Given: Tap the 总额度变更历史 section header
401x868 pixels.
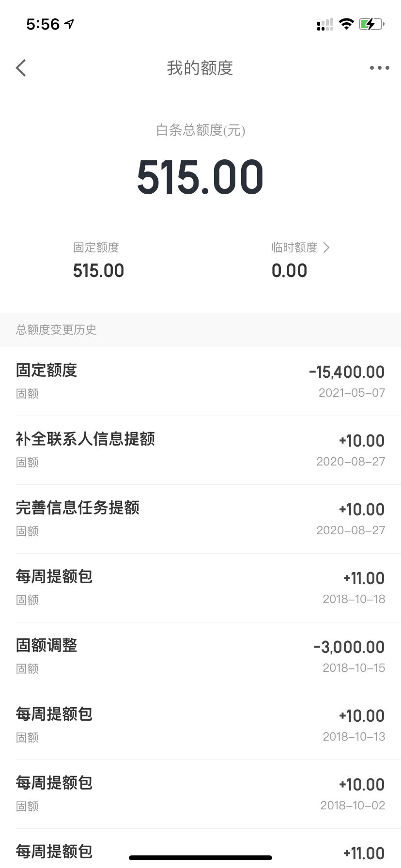Looking at the screenshot, I should tap(56, 330).
